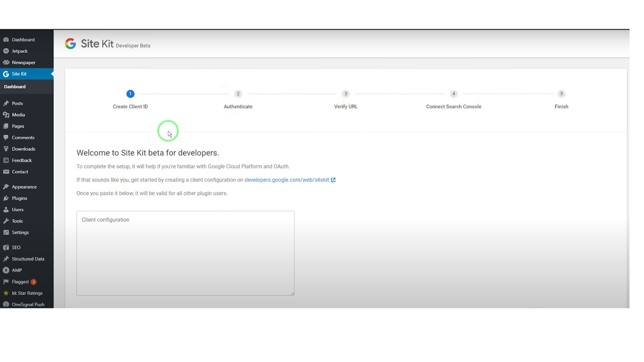Image resolution: width=644 pixels, height=362 pixels.
Task: Click the Newspaper theme icon
Action: [6, 62]
